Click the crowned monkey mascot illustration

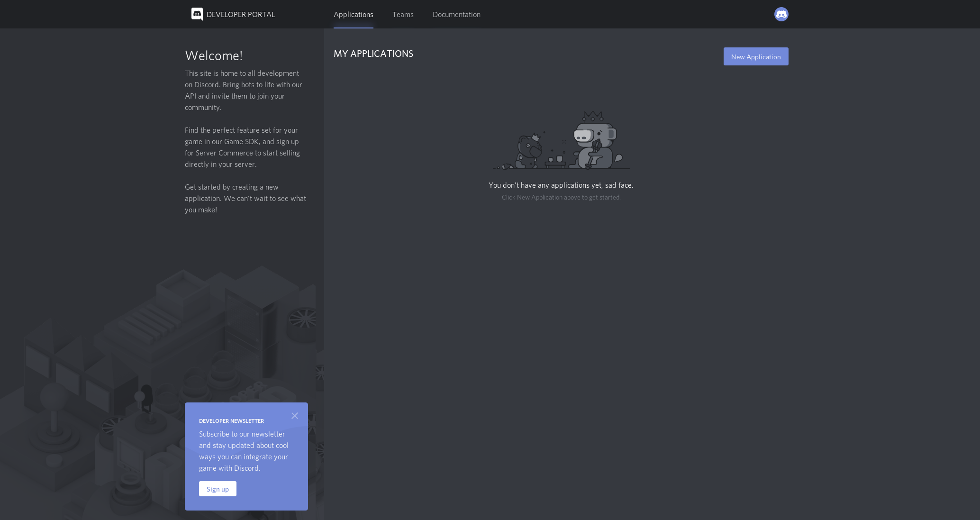(592, 142)
